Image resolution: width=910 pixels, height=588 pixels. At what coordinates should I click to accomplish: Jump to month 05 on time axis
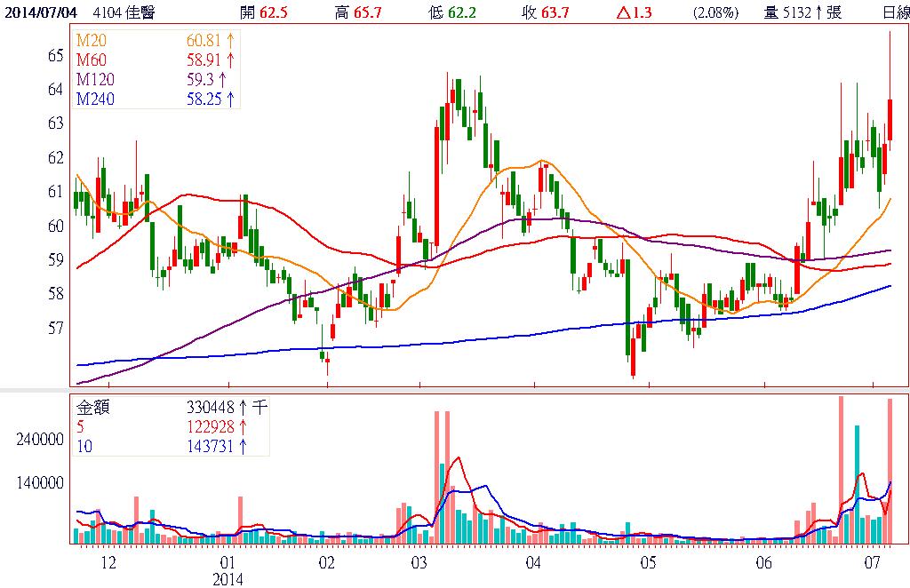coord(648,563)
